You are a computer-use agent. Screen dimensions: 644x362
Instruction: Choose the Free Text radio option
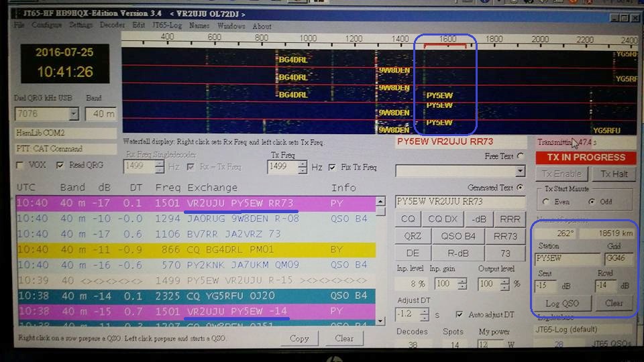coord(520,156)
